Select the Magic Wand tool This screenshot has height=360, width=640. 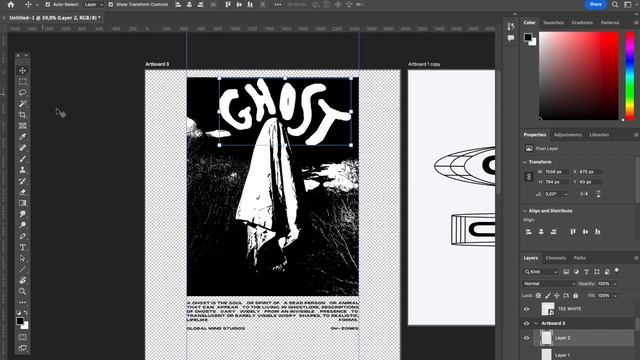click(x=22, y=104)
